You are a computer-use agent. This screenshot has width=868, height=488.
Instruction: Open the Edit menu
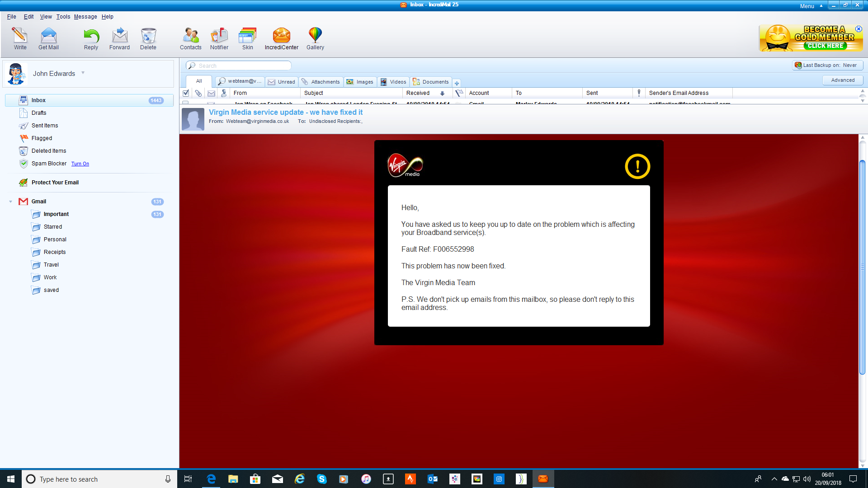(28, 17)
